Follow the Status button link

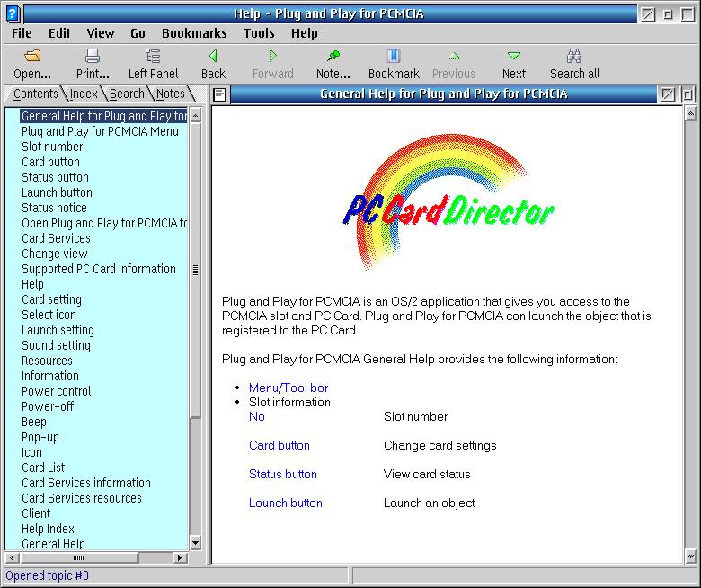[282, 474]
